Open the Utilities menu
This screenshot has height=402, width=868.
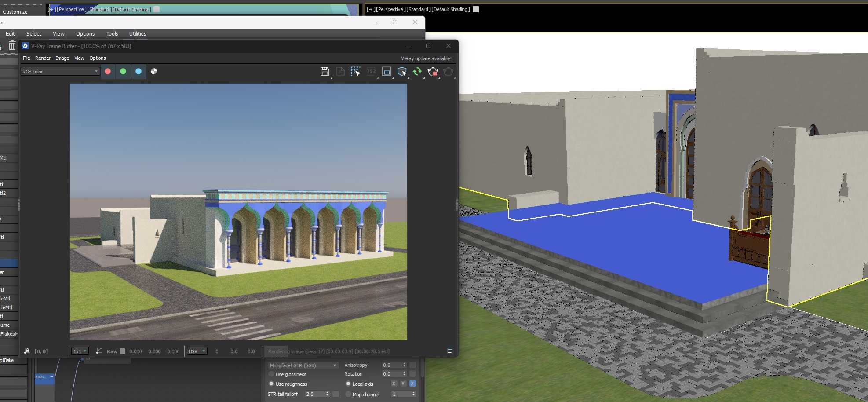pyautogui.click(x=138, y=33)
